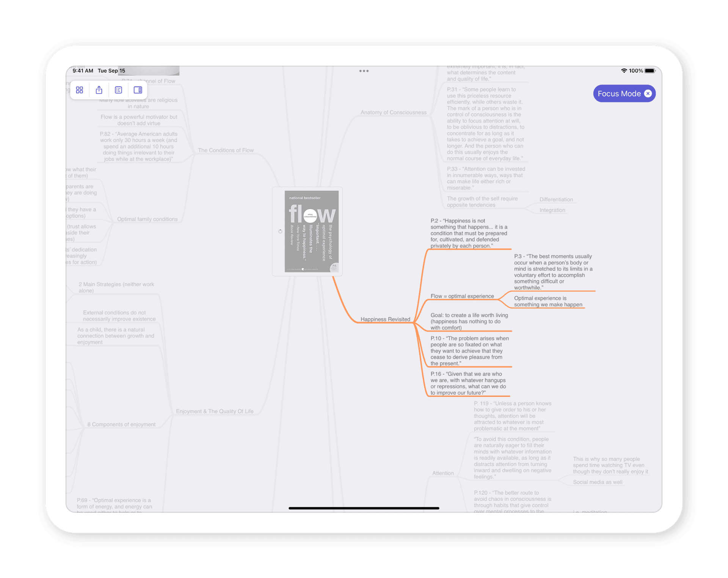Tap the three-dot multitasking menu
This screenshot has height=578, width=728.
[x=364, y=71]
